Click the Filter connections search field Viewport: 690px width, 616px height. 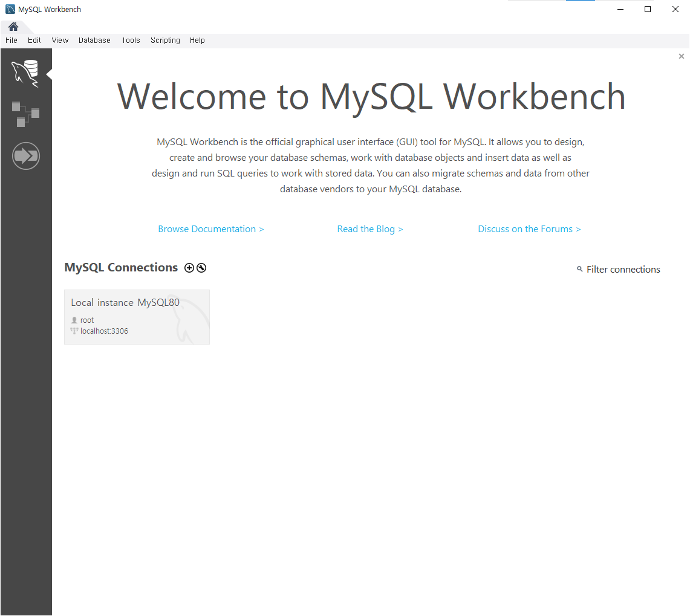[623, 269]
